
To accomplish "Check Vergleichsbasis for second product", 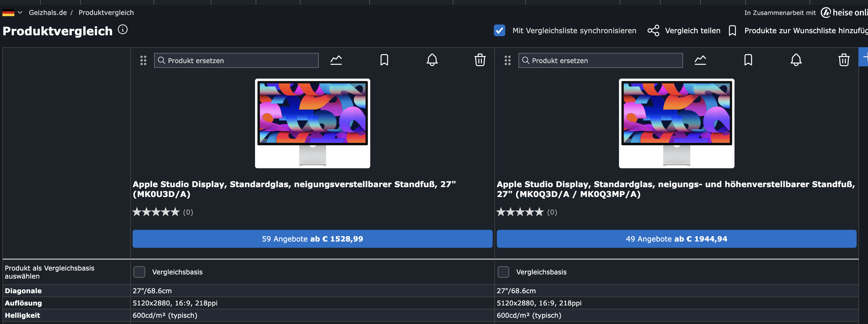I will (x=503, y=272).
